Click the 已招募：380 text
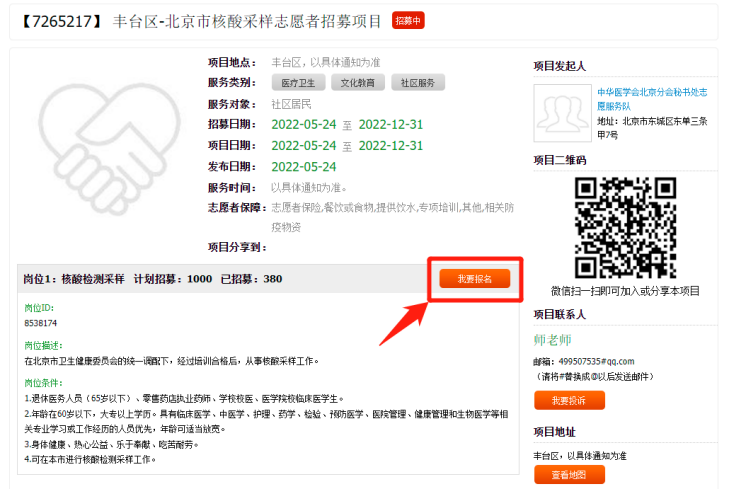Viewport: 729px width, 489px height. [x=252, y=279]
